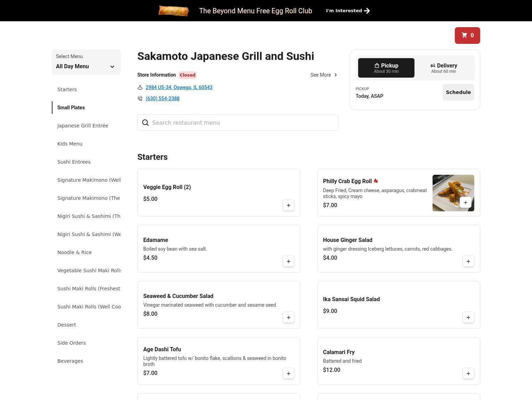532x400 pixels.
Task: Click plus icon on Philly Crab Egg Roll
Action: point(465,203)
